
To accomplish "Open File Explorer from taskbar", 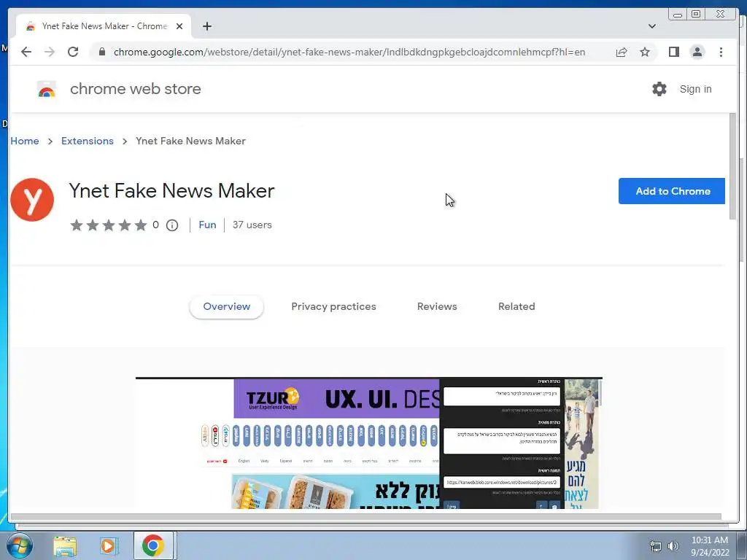I will pos(65,545).
